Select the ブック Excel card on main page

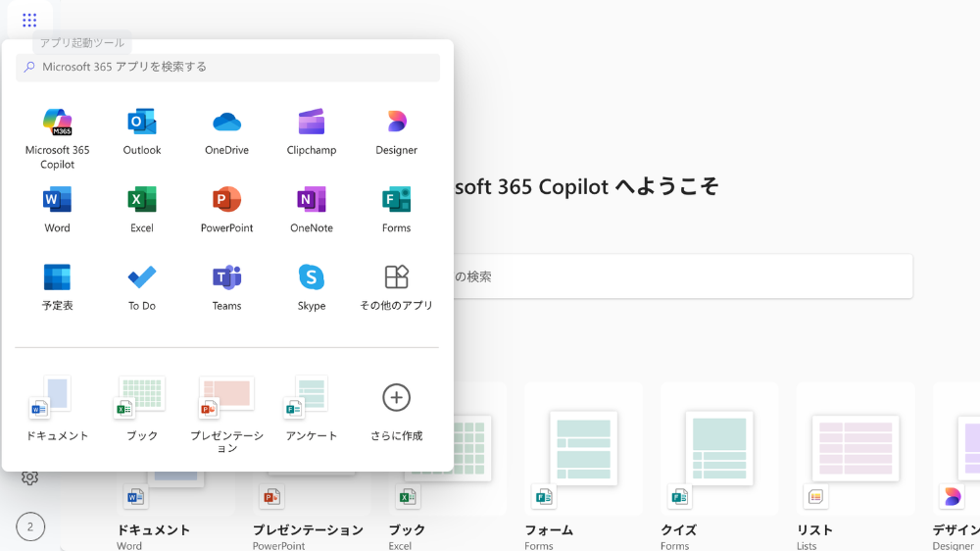pyautogui.click(x=448, y=494)
